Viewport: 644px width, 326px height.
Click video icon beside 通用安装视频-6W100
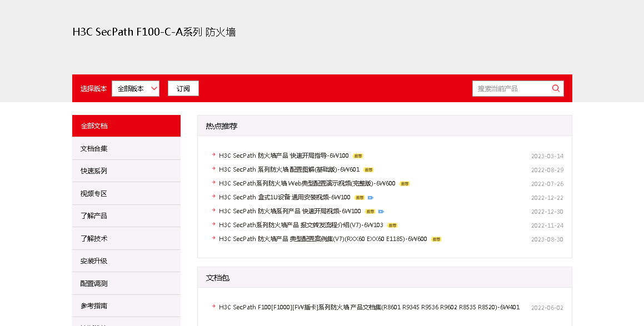(371, 198)
